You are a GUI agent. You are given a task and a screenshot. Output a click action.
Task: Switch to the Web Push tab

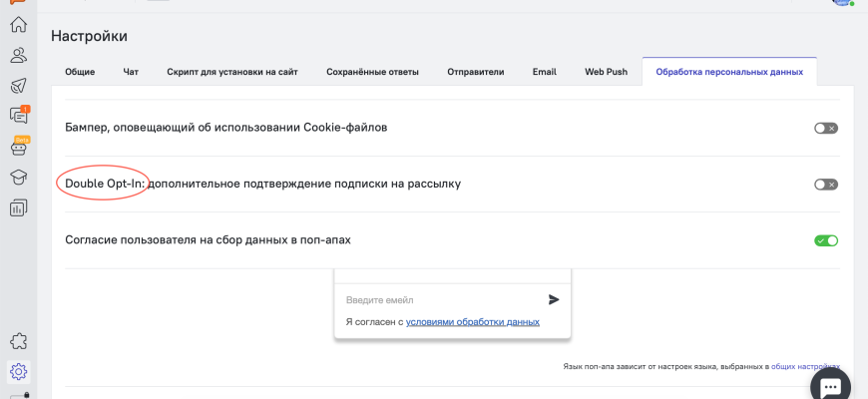click(606, 72)
